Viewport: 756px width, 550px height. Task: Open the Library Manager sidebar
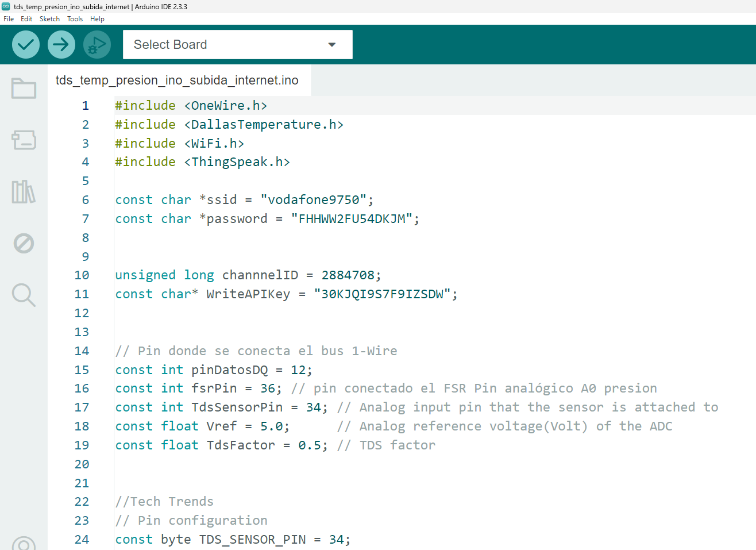click(24, 191)
